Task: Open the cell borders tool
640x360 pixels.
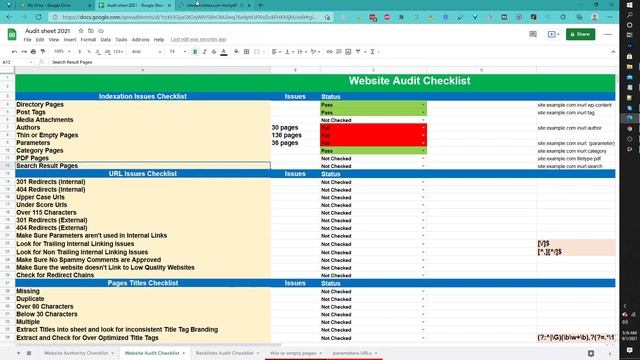Action: pyautogui.click(x=247, y=52)
